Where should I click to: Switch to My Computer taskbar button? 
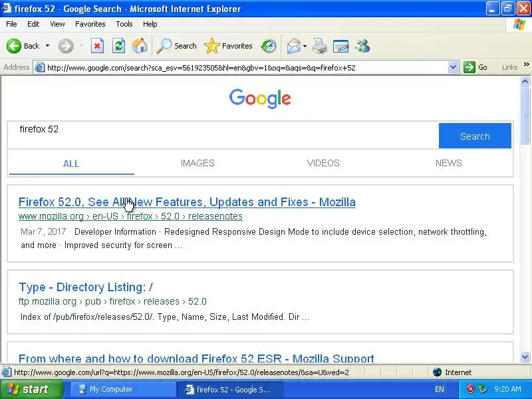[123, 389]
